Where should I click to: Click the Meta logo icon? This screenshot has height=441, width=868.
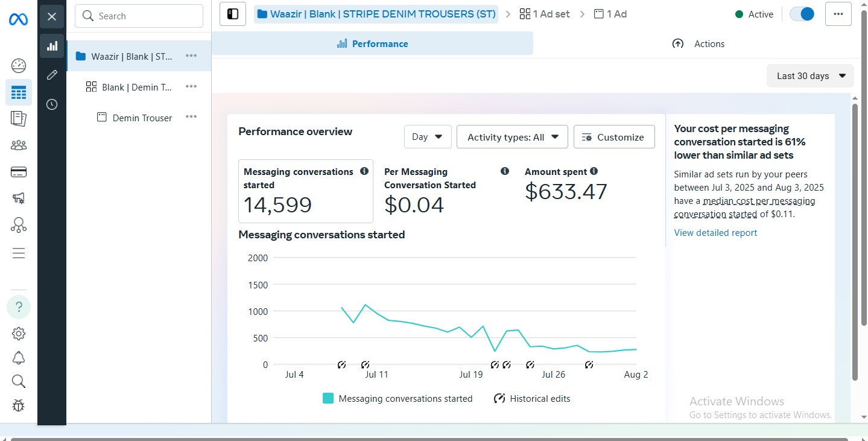point(18,19)
